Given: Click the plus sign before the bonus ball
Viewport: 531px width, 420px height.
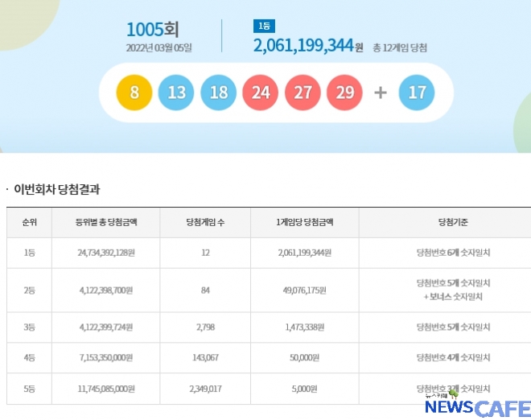Looking at the screenshot, I should 381,93.
